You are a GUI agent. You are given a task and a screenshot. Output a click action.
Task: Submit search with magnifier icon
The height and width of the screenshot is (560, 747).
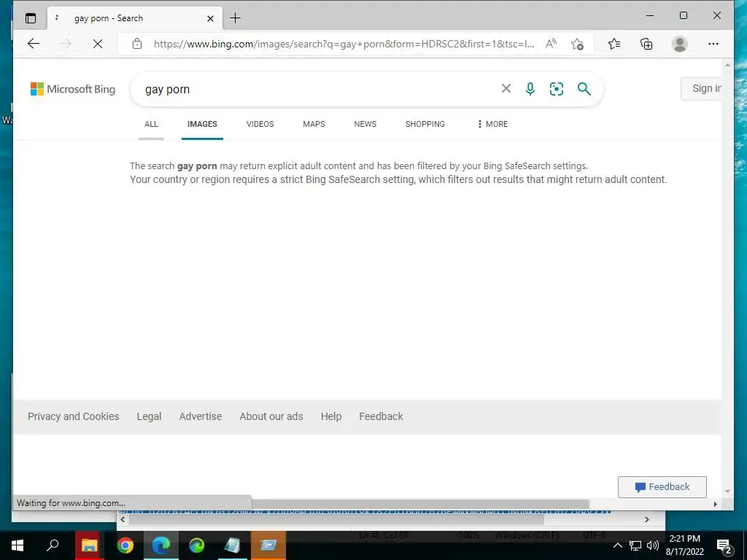tap(584, 88)
